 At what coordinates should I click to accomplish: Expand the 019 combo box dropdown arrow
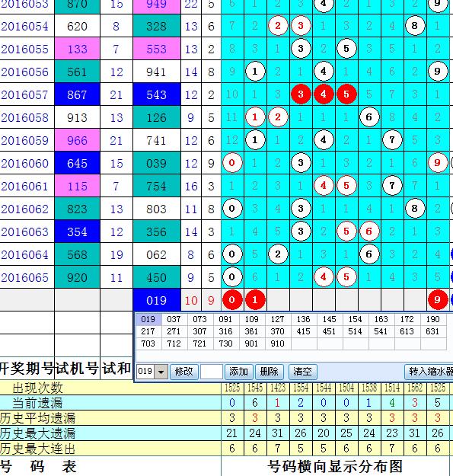(x=161, y=372)
